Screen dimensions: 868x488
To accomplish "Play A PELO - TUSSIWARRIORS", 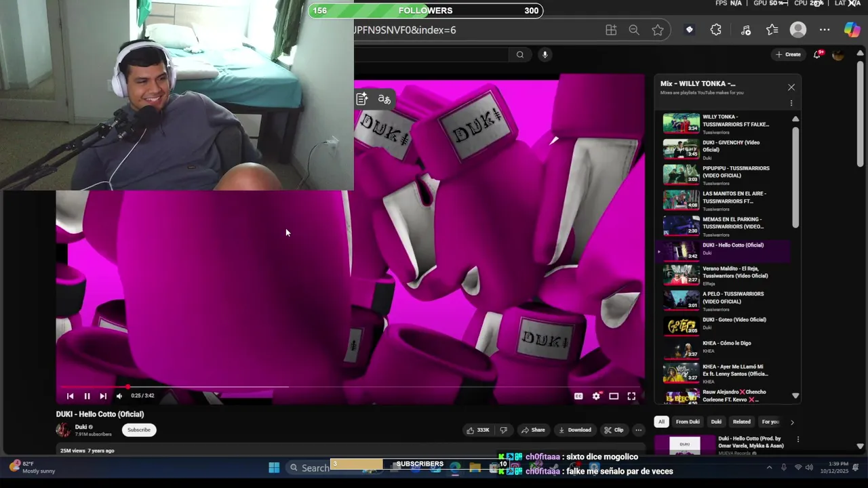I will [722, 300].
